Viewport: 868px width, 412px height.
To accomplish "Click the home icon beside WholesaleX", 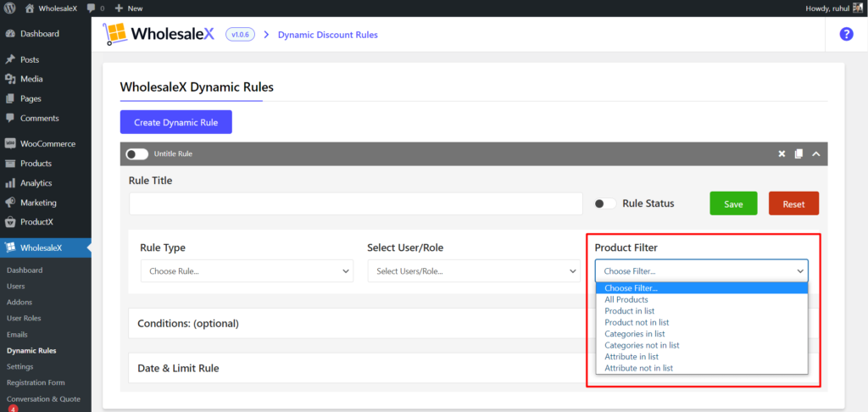I will [x=30, y=8].
